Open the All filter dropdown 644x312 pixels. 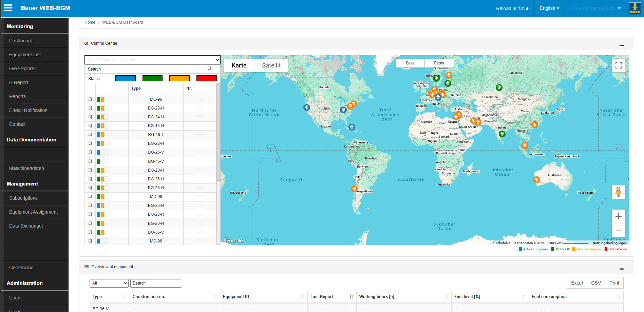[x=109, y=283]
